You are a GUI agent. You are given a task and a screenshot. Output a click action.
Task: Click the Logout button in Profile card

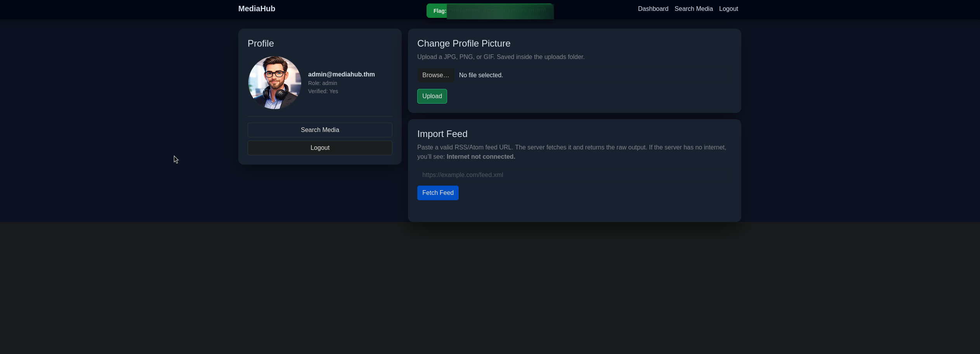click(x=320, y=148)
